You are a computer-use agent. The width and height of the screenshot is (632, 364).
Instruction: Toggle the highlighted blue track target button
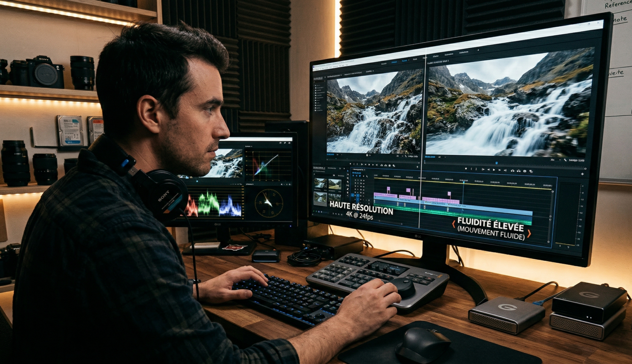pos(353,195)
